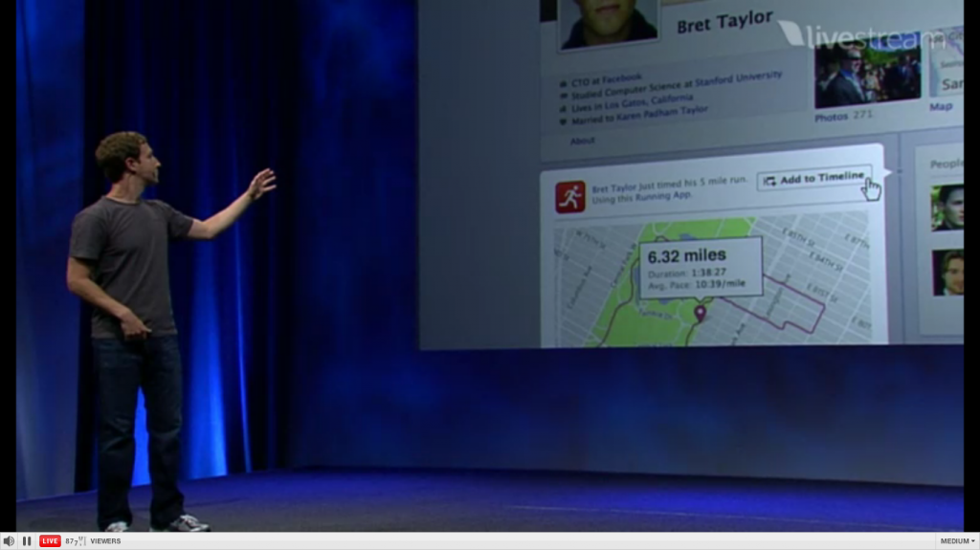Screen dimensions: 980x550
Task: Click the VIEWERS count label
Action: (x=105, y=541)
